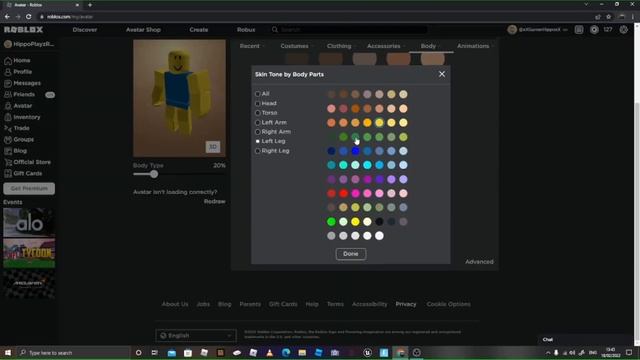
Task: Click the Body Type slider handle
Action: click(x=153, y=174)
